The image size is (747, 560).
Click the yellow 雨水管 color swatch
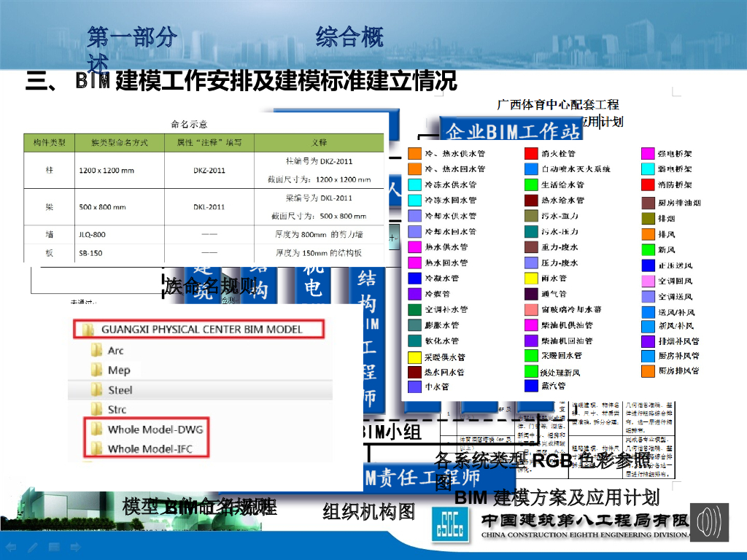531,279
